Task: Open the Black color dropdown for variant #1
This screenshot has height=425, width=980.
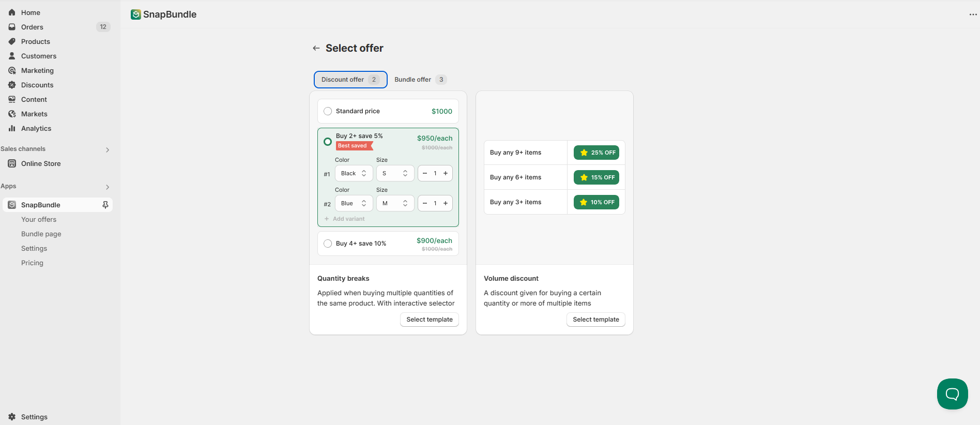Action: [x=354, y=173]
